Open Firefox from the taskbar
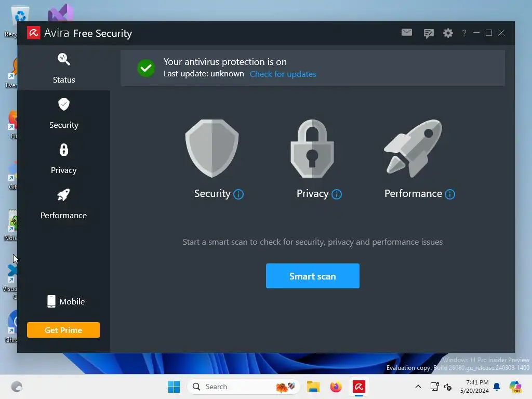The height and width of the screenshot is (399, 532). click(336, 387)
